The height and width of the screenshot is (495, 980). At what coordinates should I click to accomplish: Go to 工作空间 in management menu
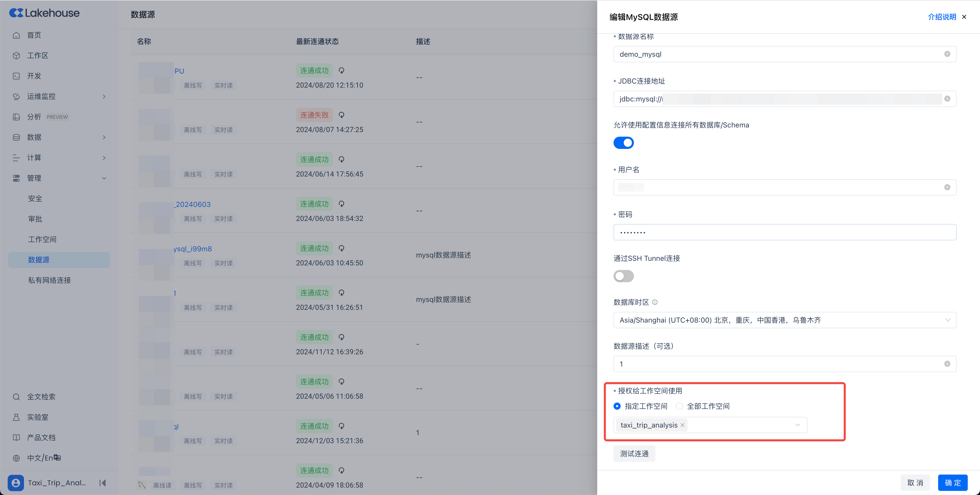coord(42,240)
